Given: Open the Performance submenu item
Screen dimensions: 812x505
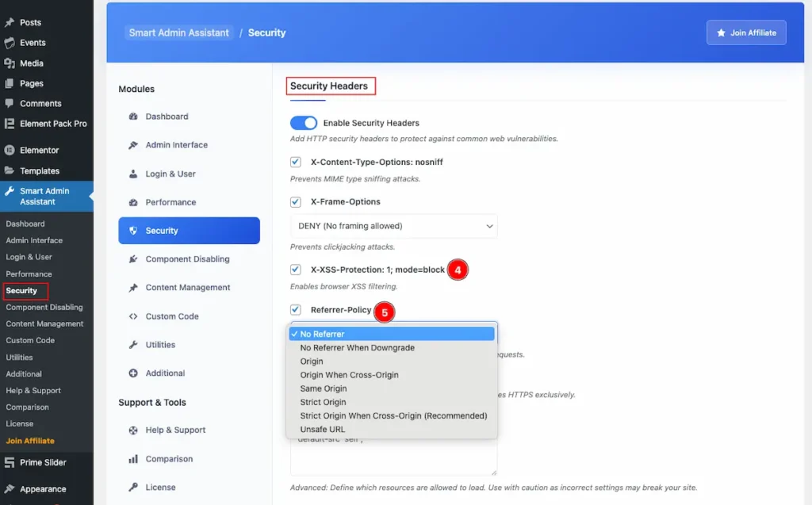Looking at the screenshot, I should coord(29,274).
